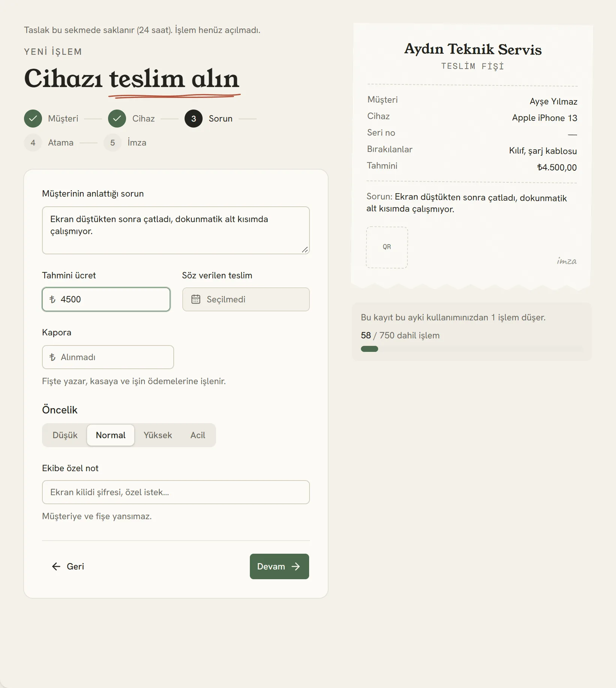Click the receipt amount '₺4.500,00'

pos(557,167)
